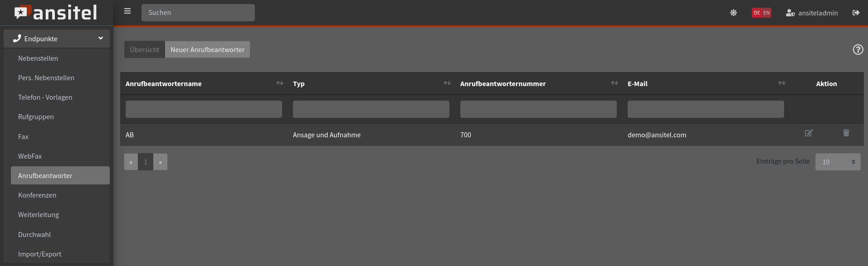Switch language to DE
The image size is (868, 266).
coord(756,13)
